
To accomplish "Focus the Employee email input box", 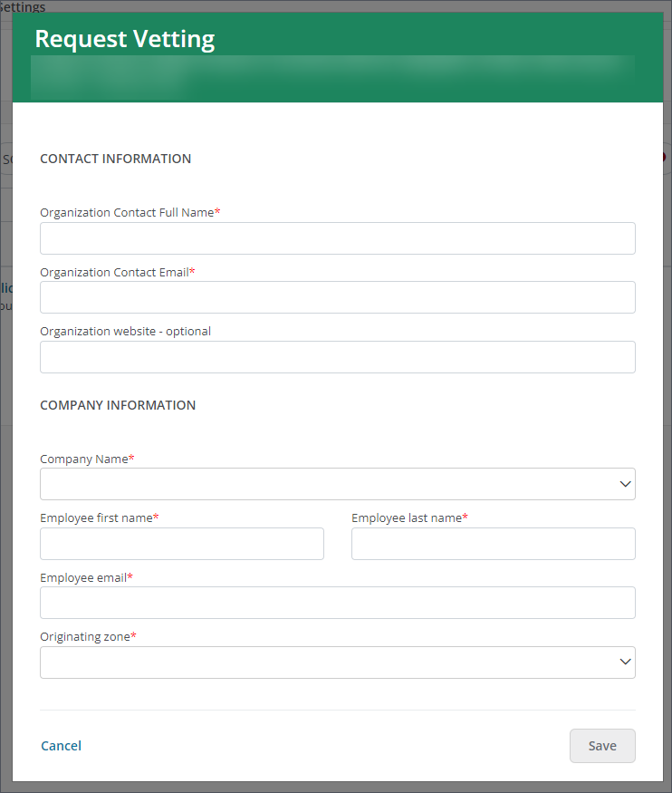I will (337, 603).
